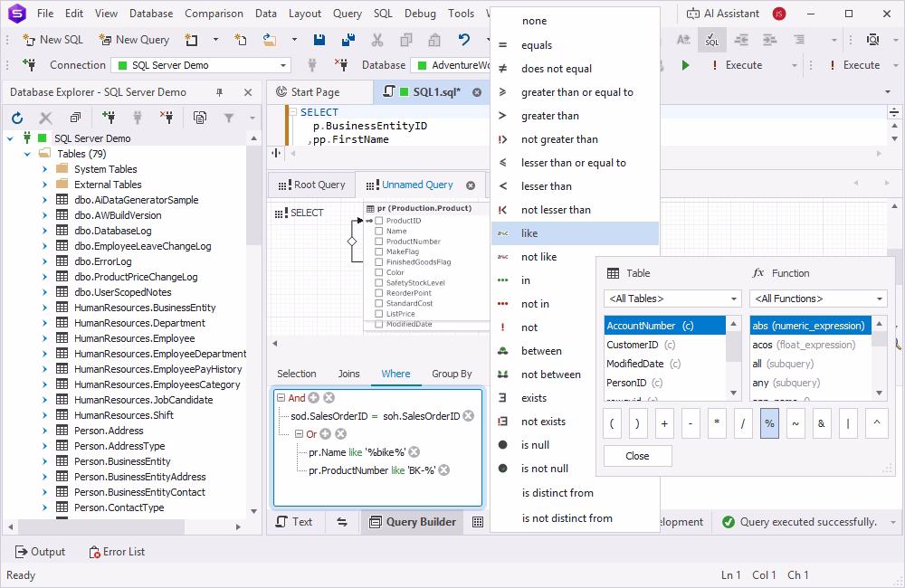Check SQL syntax with the SQL toolbar icon
905x588 pixels.
712,40
